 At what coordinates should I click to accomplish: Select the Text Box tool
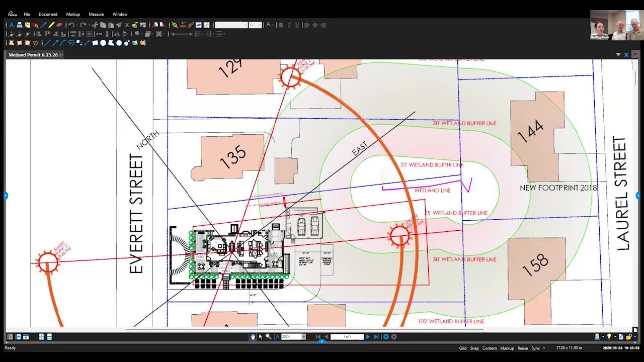tap(12, 25)
